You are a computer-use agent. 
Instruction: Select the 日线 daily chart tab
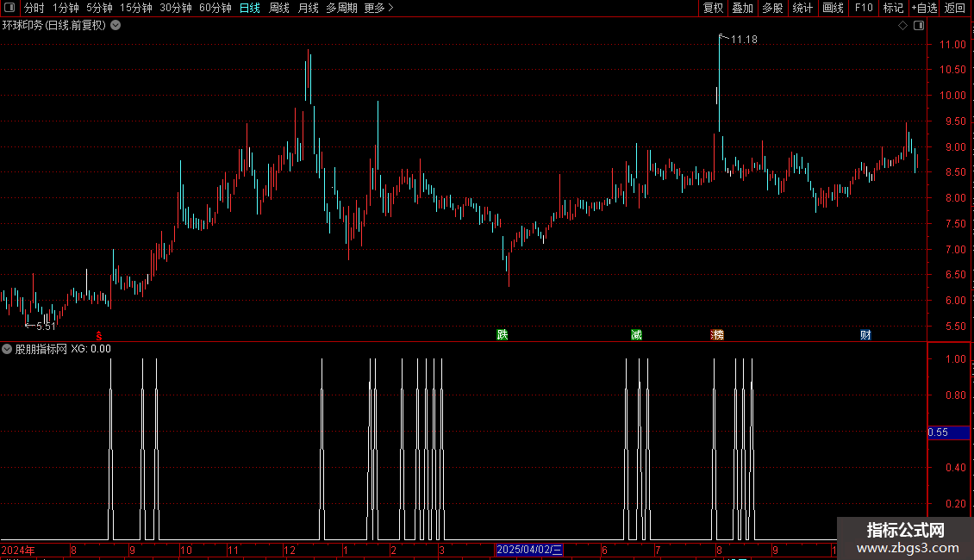coord(250,8)
